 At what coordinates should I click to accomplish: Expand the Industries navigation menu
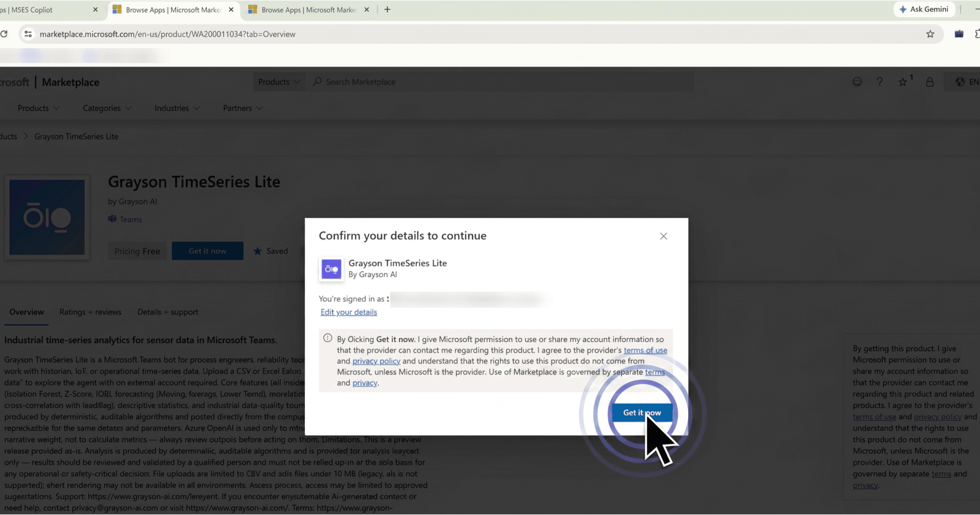pyautogui.click(x=177, y=108)
